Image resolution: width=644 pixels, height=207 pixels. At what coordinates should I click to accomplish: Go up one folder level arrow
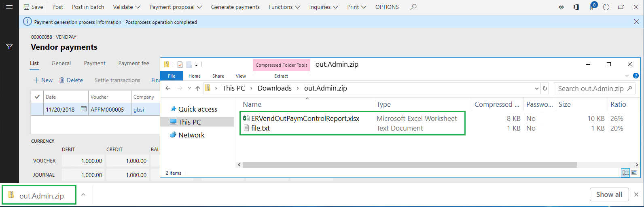(197, 88)
